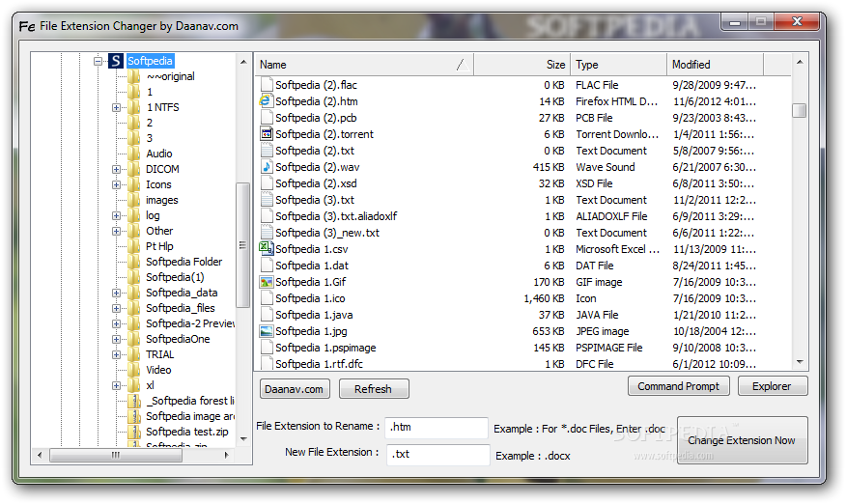Collapse the Softpedia root tree node
The image size is (846, 504).
click(x=98, y=61)
